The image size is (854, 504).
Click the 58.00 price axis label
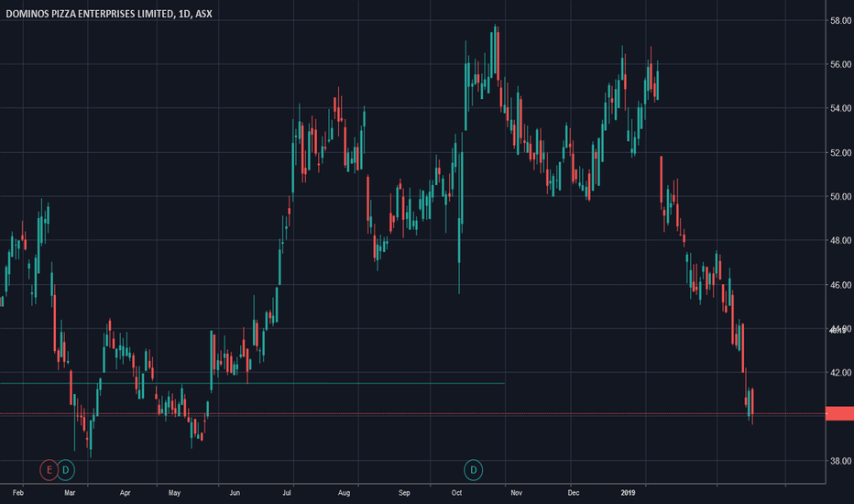point(840,21)
